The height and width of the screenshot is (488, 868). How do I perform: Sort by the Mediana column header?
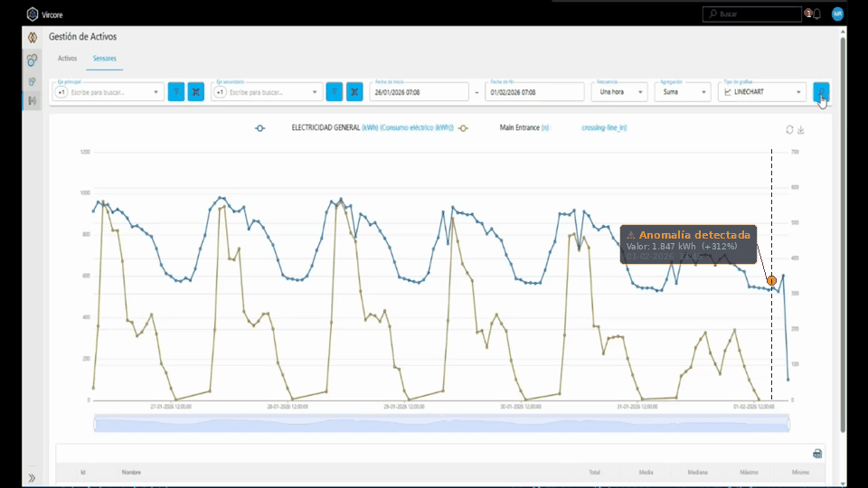[697, 473]
